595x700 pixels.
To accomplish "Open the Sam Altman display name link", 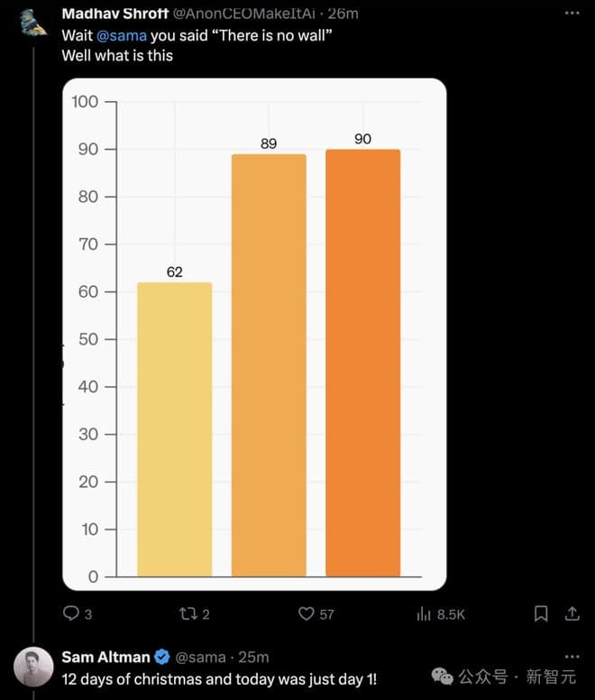I will (x=106, y=657).
